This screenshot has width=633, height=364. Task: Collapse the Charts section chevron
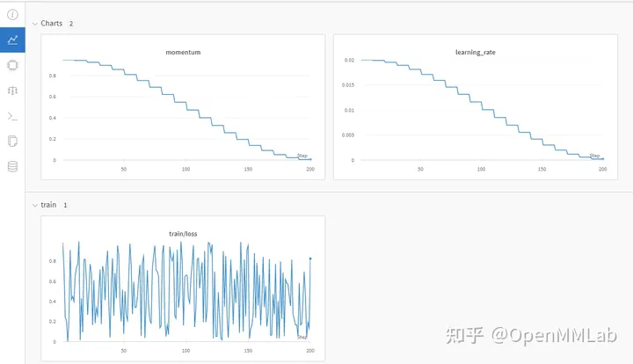point(34,24)
